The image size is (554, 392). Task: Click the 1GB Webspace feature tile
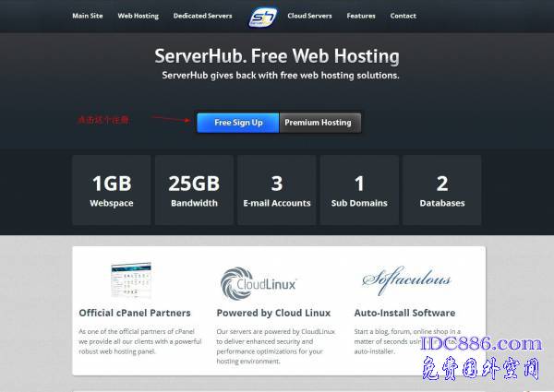(111, 190)
